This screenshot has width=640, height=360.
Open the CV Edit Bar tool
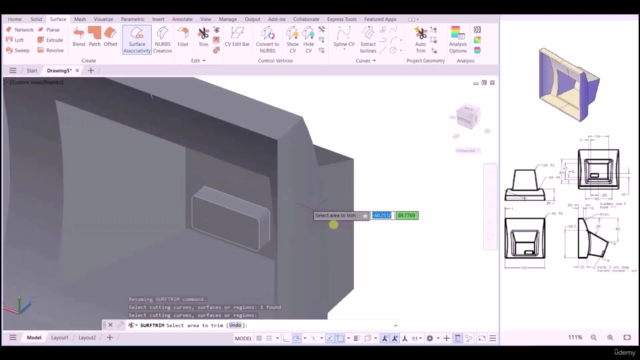pyautogui.click(x=237, y=37)
